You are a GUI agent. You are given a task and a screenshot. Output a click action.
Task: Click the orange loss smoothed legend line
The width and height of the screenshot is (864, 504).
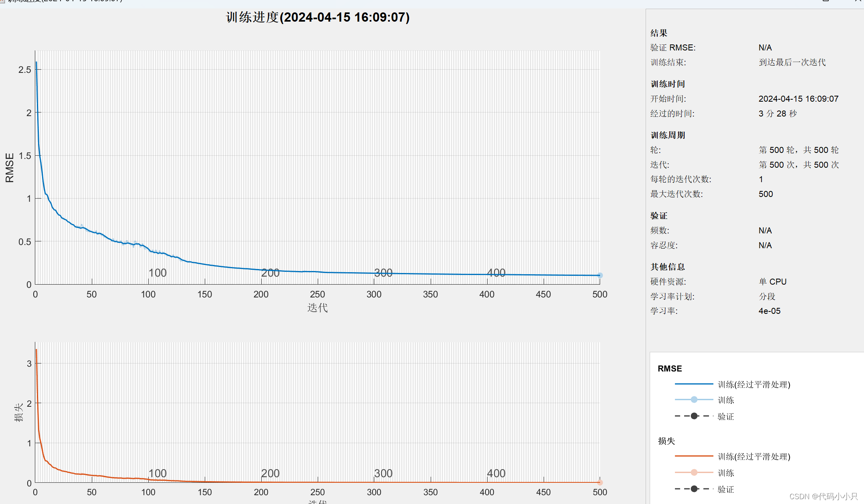(x=693, y=456)
